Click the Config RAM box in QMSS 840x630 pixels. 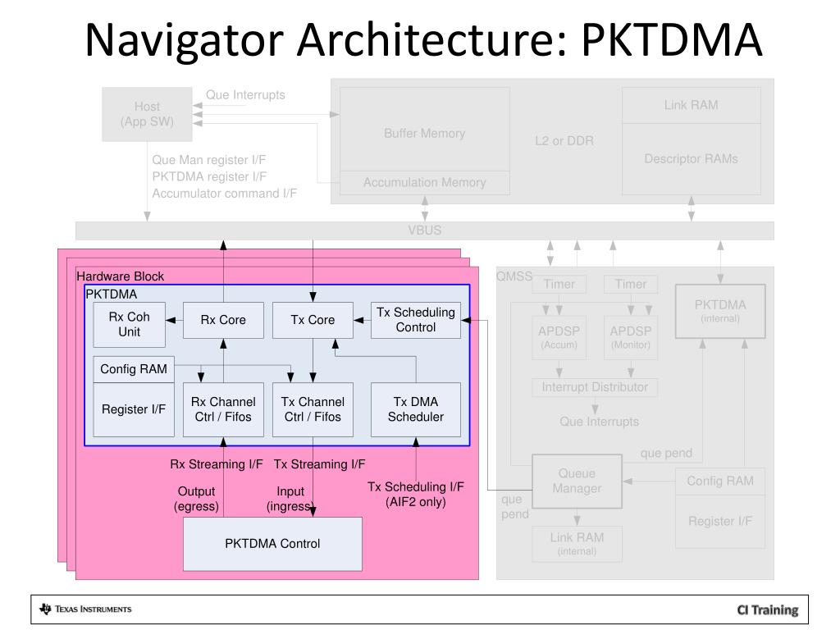tap(720, 481)
